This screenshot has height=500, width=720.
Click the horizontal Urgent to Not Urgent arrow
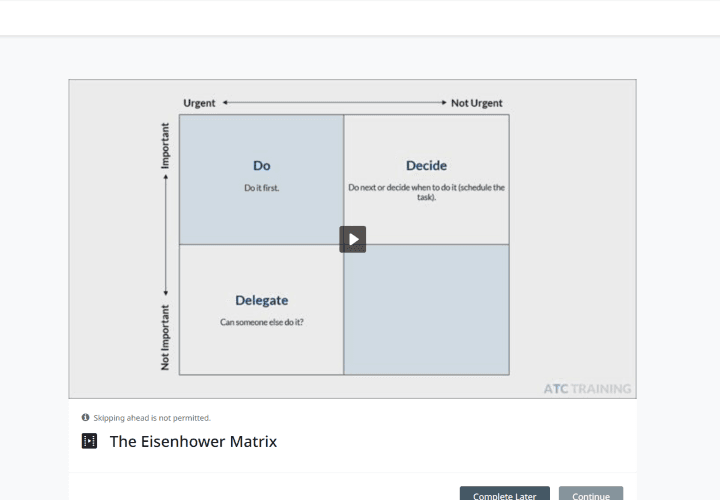[334, 103]
